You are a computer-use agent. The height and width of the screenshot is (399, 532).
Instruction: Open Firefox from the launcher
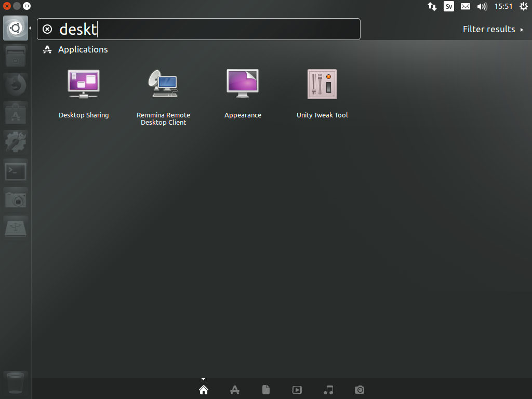16,85
